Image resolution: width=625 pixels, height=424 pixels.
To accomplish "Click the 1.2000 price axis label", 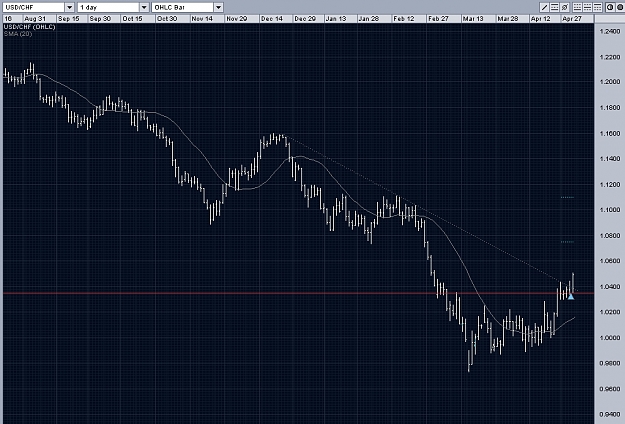I will click(610, 82).
